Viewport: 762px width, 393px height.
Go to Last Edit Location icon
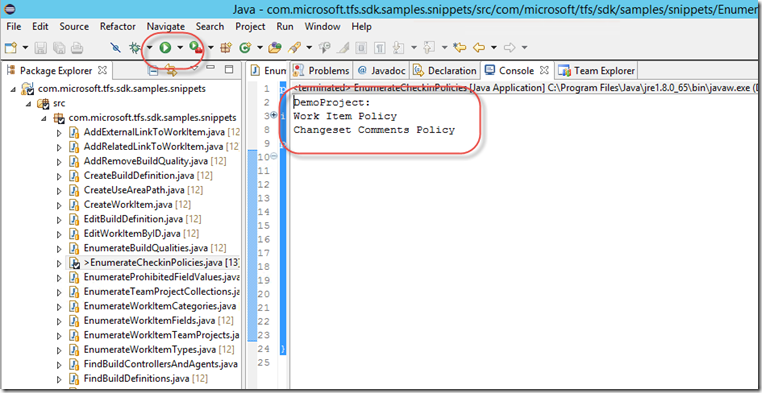(459, 48)
